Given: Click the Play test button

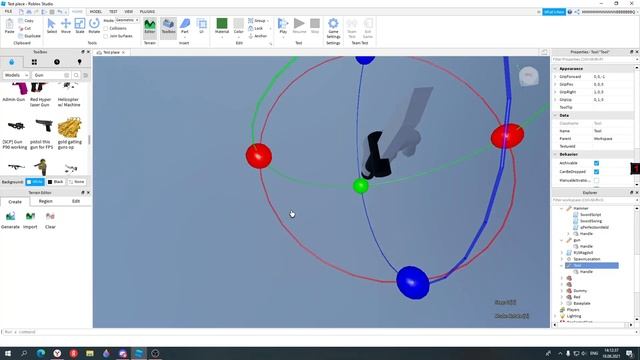Looking at the screenshot, I should point(283,26).
